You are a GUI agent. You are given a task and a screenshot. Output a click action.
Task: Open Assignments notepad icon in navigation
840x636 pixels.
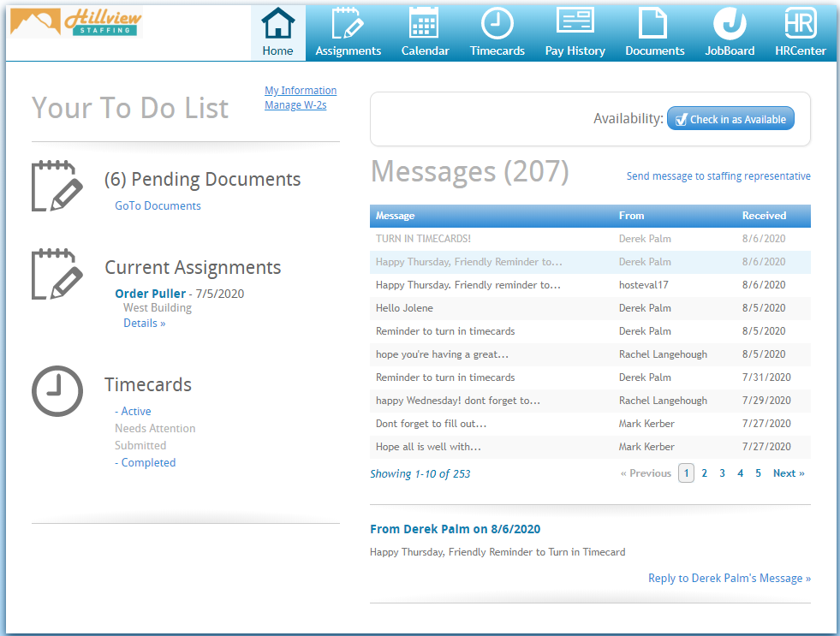click(348, 23)
